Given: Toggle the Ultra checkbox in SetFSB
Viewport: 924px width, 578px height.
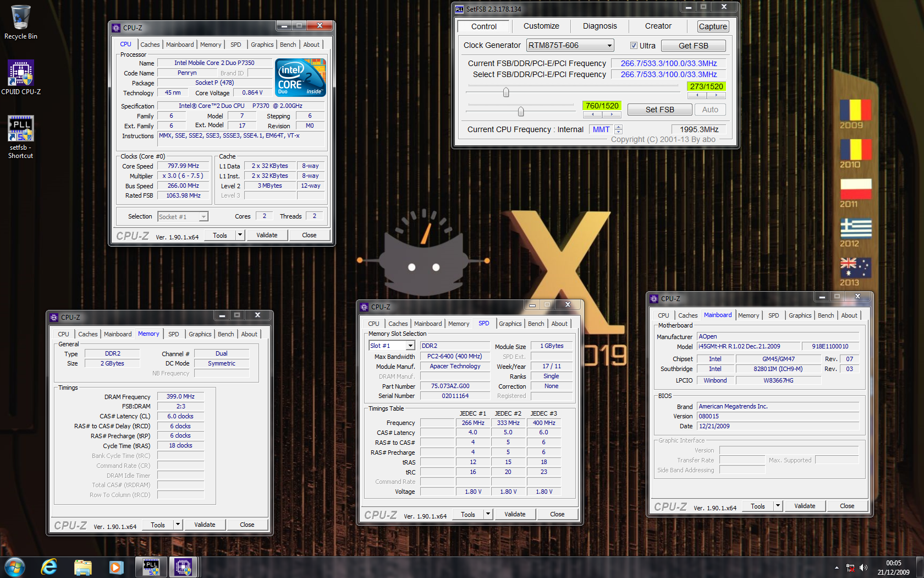Looking at the screenshot, I should (x=634, y=46).
